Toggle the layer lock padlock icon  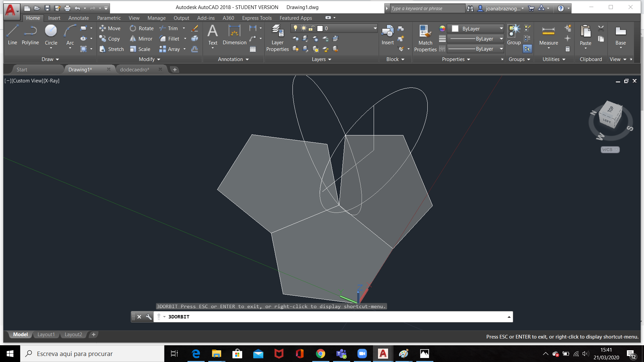(312, 28)
